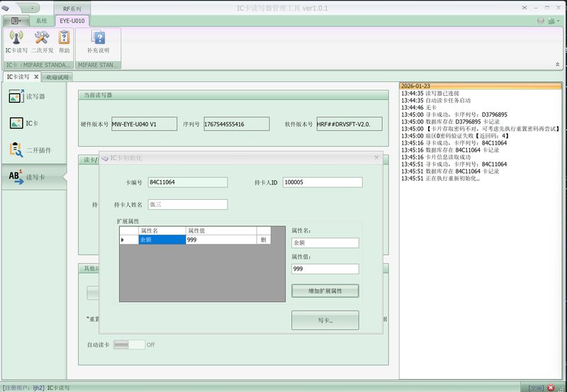
Task: Click the 写卡.. button
Action: pos(325,320)
